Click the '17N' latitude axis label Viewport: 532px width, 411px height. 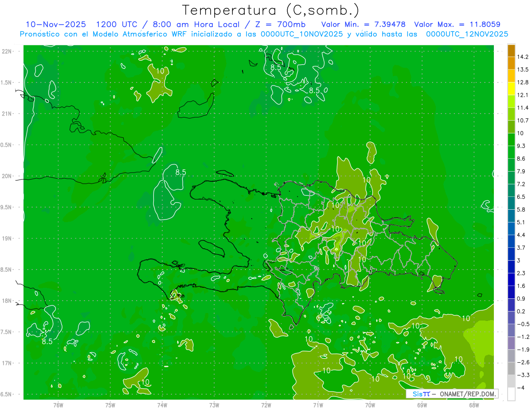[7, 364]
